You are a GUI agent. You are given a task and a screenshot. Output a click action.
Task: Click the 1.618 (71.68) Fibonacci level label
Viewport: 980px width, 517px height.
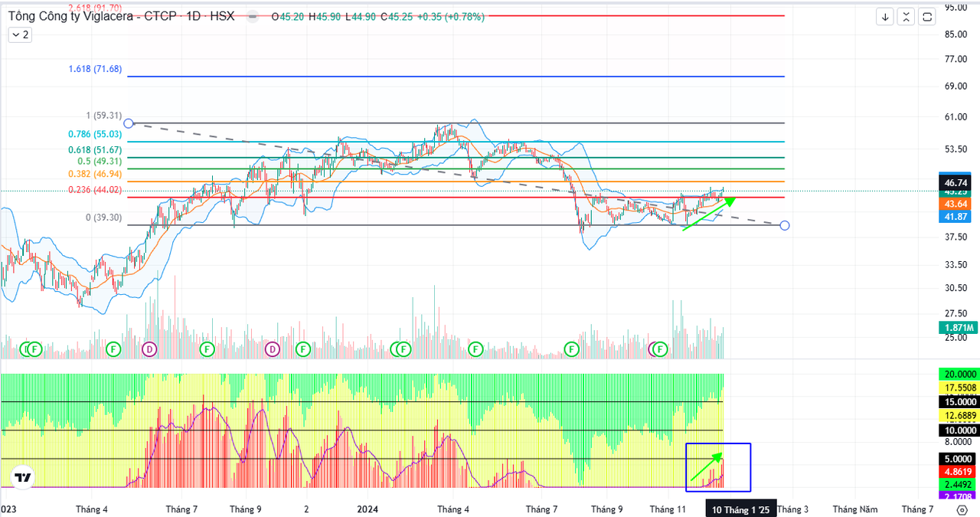[95, 69]
